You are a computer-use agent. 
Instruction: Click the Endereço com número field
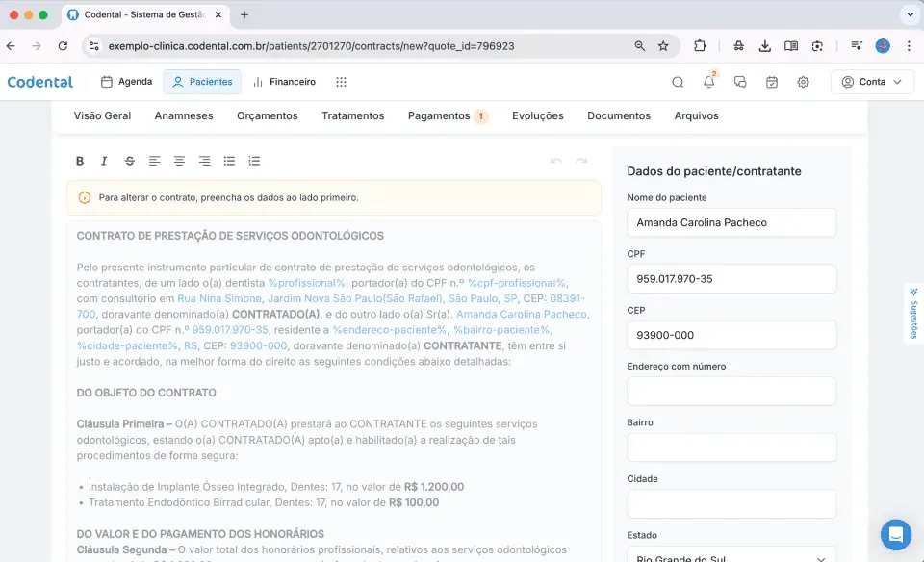click(x=731, y=391)
